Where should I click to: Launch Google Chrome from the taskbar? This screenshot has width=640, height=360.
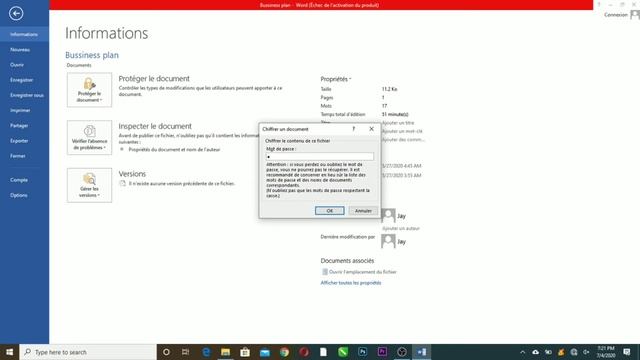(284, 352)
